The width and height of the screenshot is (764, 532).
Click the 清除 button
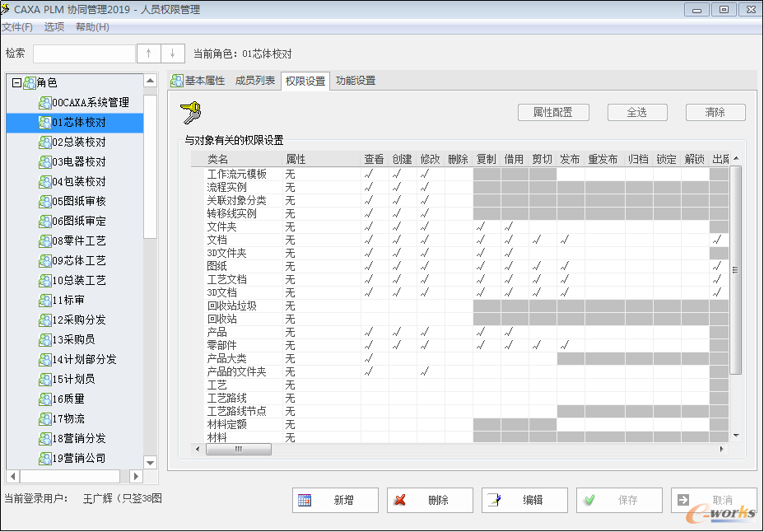coord(715,113)
